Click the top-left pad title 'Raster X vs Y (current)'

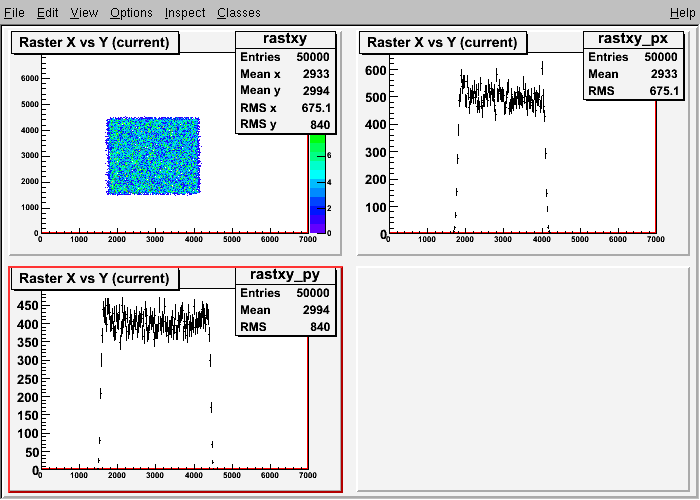(95, 42)
